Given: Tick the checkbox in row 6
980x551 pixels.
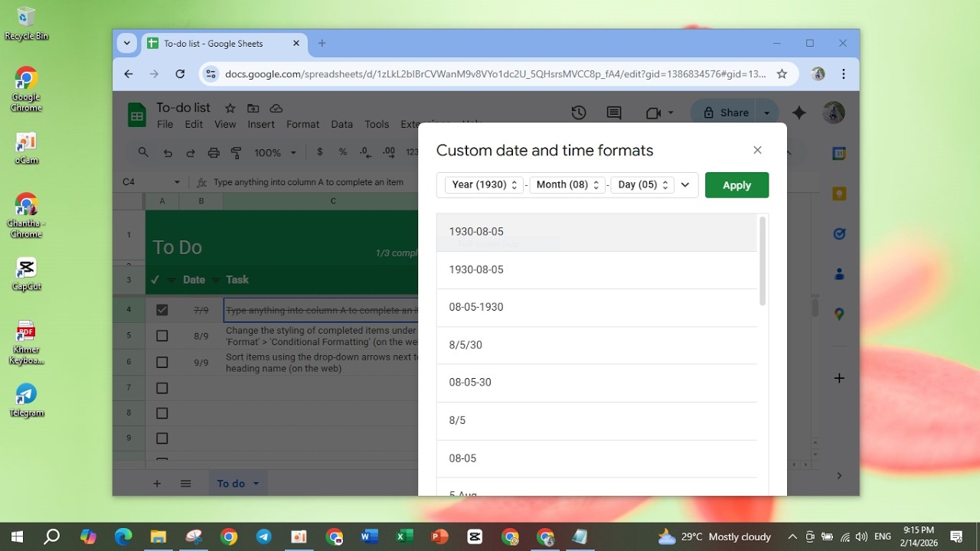Looking at the screenshot, I should (162, 362).
